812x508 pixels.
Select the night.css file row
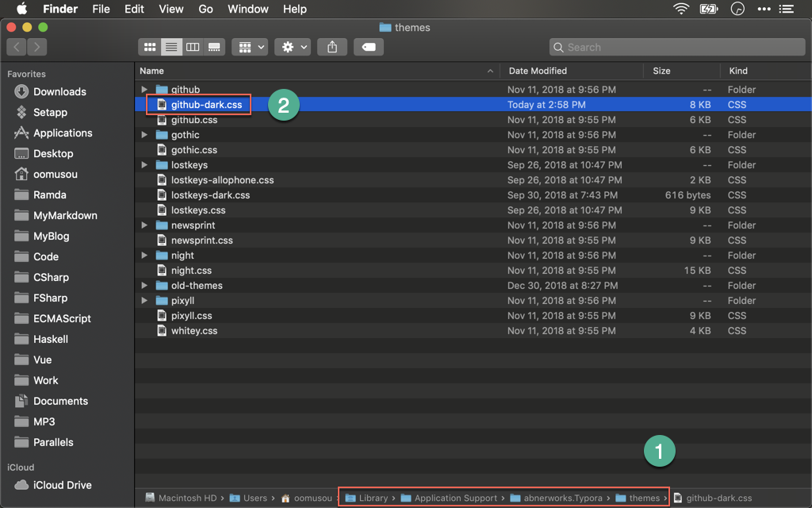click(x=473, y=271)
